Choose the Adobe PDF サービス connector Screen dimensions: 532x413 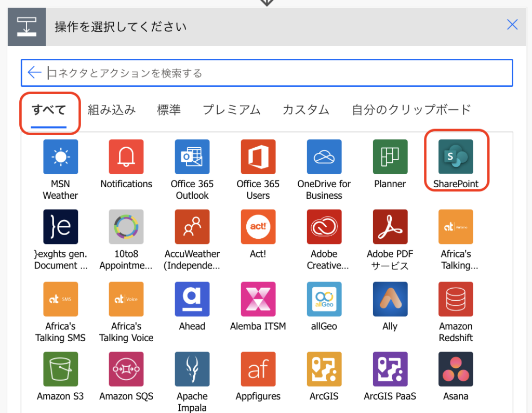click(390, 227)
